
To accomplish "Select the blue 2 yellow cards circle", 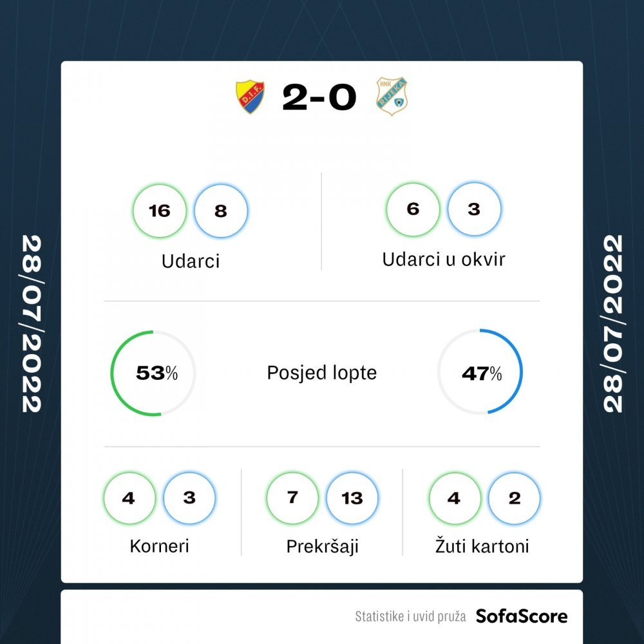I will (x=514, y=498).
